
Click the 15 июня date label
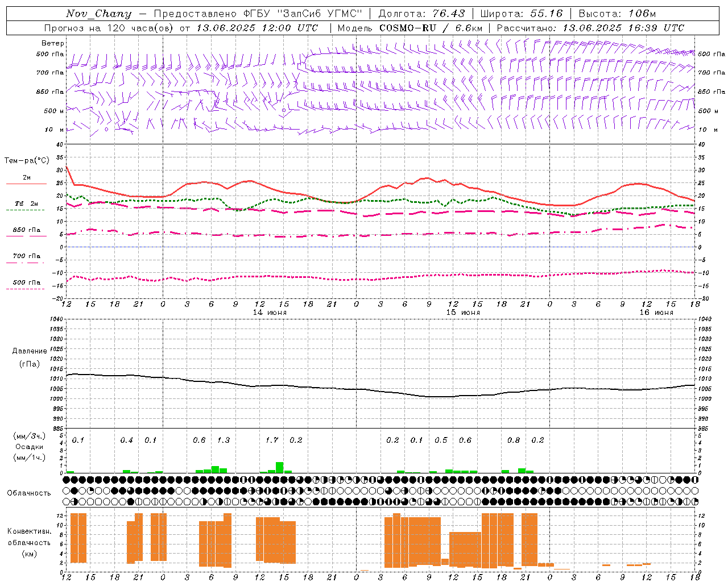coord(463,312)
